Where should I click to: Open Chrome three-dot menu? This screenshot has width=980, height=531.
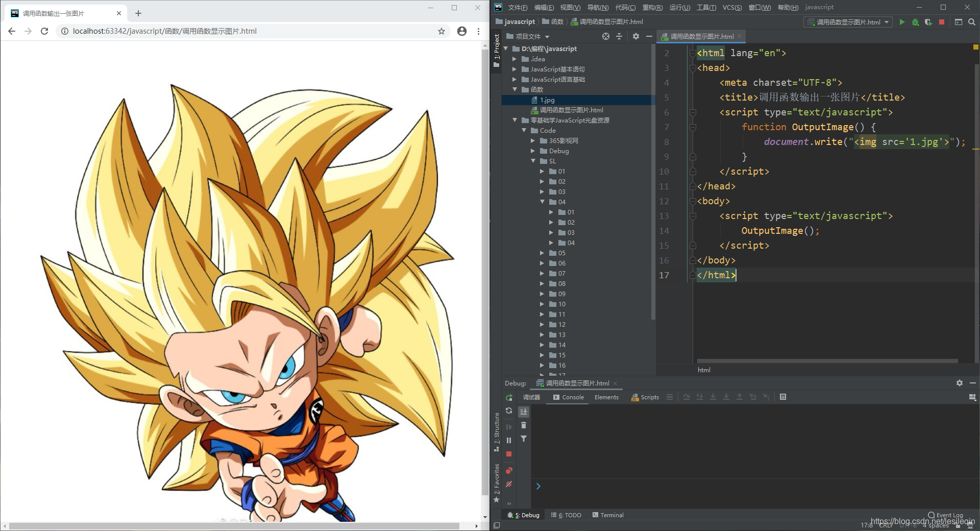coord(478,31)
